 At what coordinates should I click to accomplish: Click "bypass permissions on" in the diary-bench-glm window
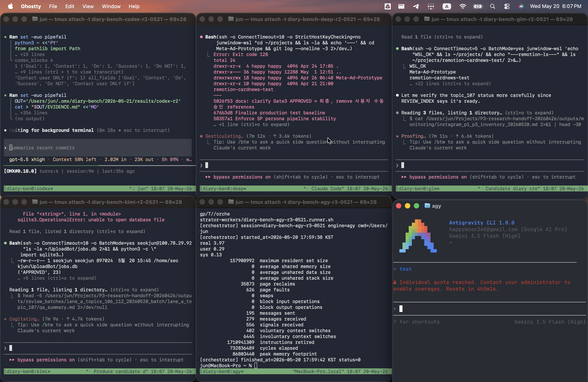click(x=438, y=177)
